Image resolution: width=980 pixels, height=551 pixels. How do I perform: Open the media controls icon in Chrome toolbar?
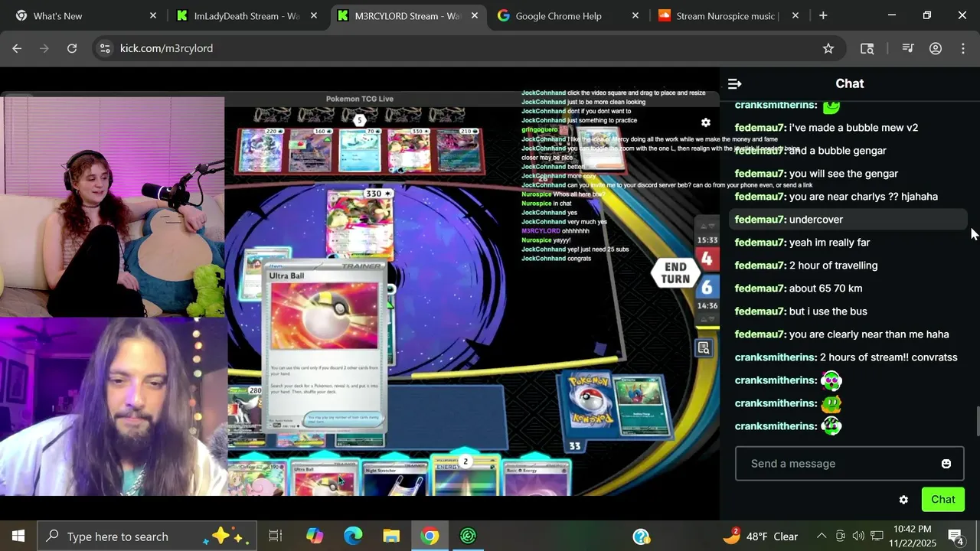[908, 48]
